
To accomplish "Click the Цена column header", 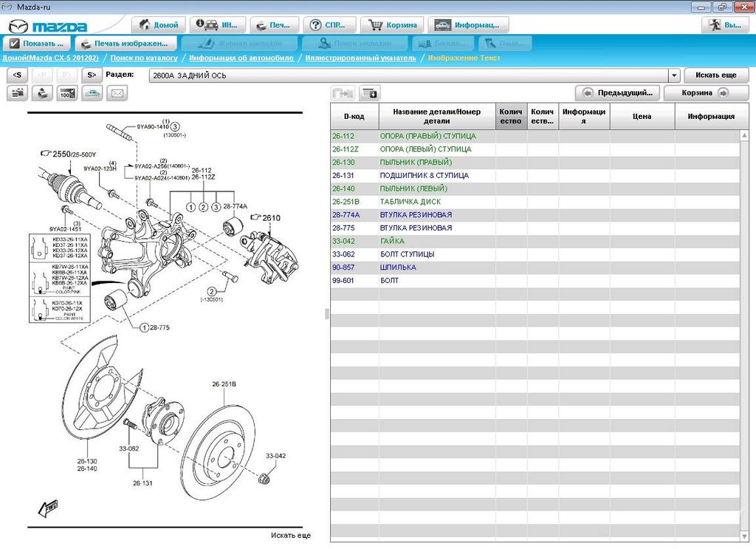I will [642, 116].
